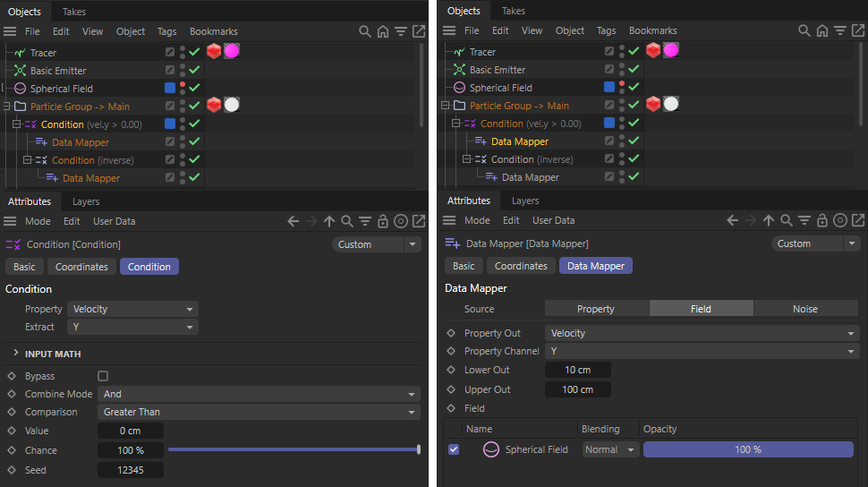868x487 pixels.
Task: Toggle visibility dots for left Spherical Field
Action: click(183, 88)
